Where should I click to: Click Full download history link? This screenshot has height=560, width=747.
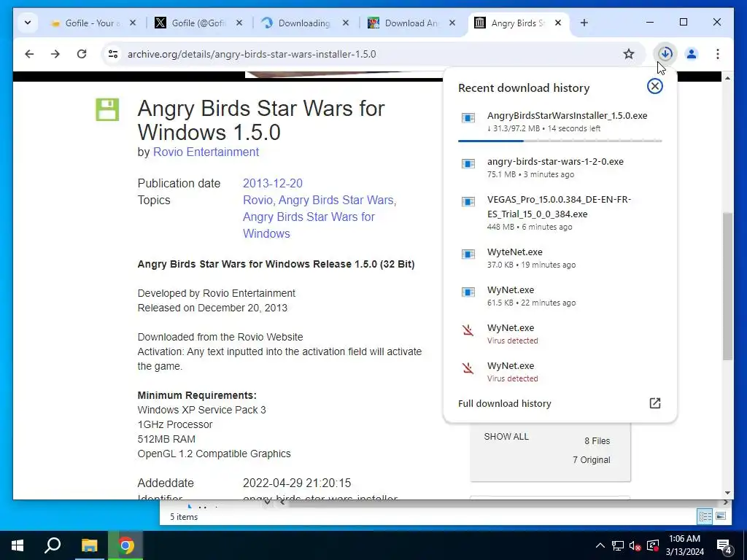pyautogui.click(x=505, y=403)
